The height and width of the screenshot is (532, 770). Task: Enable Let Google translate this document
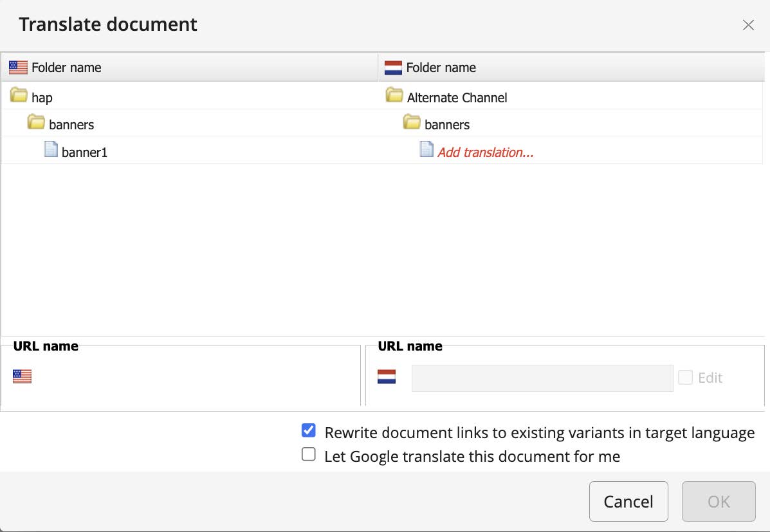coord(309,455)
